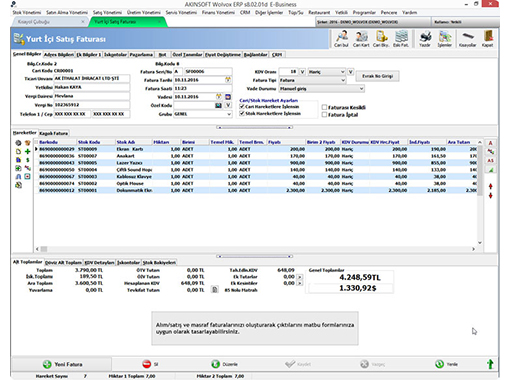
Task: Open the Yardım menu
Action: (409, 12)
